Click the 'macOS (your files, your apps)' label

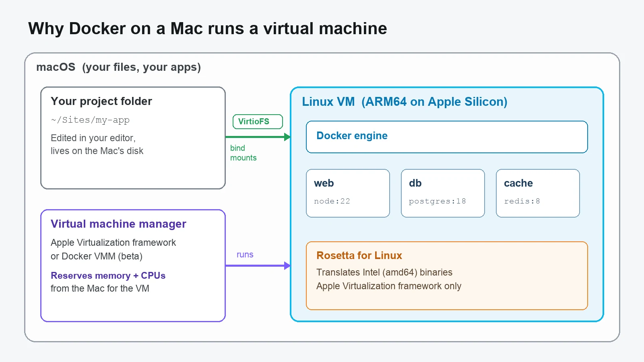pos(118,67)
